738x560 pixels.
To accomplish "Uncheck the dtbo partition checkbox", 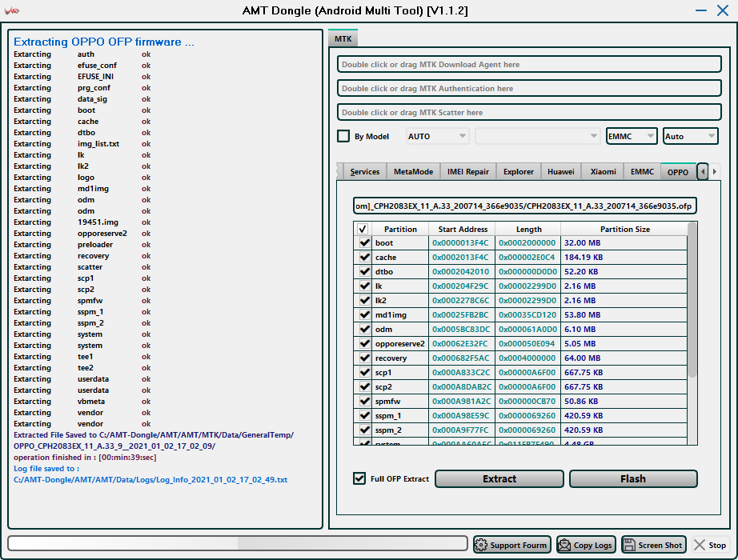I will (x=364, y=271).
